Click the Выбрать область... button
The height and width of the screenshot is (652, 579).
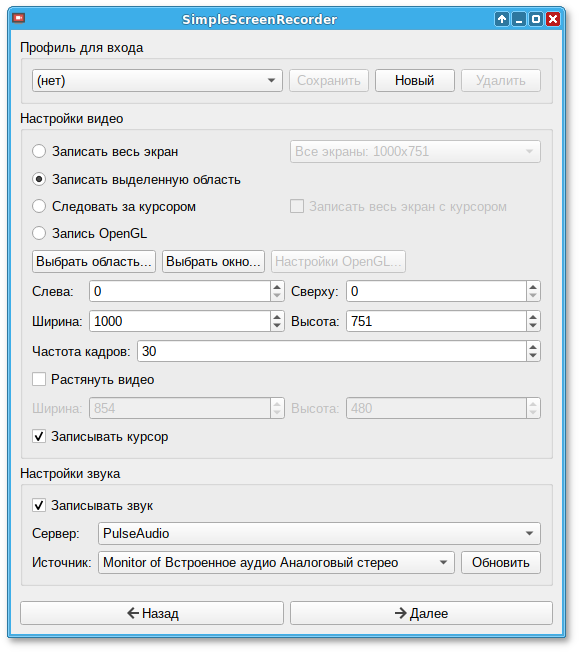pyautogui.click(x=94, y=262)
